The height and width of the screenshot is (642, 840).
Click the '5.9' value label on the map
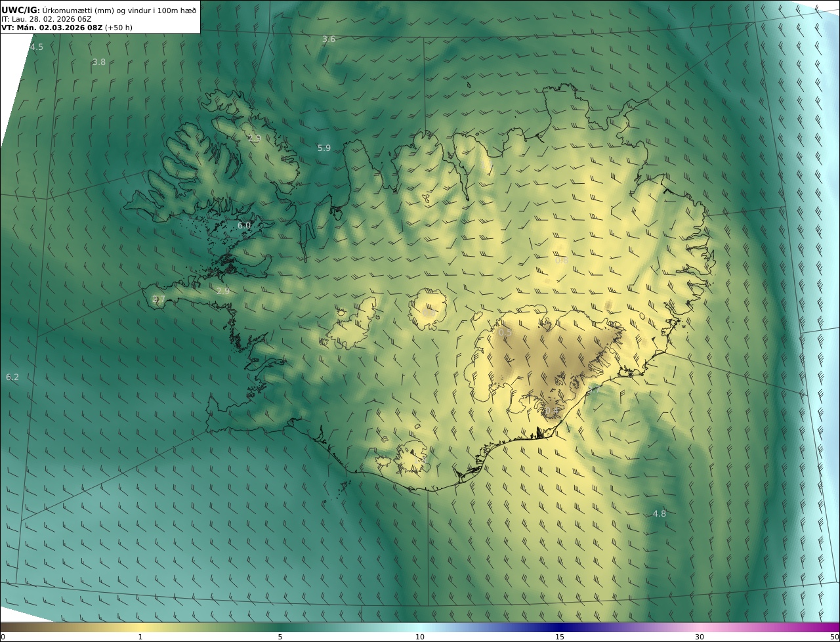[x=324, y=148]
